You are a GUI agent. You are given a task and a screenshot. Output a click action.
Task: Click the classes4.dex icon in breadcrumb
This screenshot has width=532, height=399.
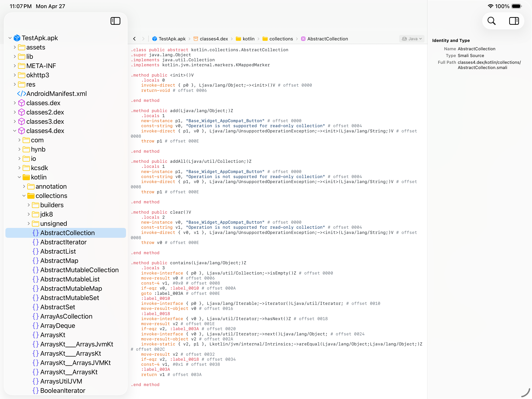[196, 39]
